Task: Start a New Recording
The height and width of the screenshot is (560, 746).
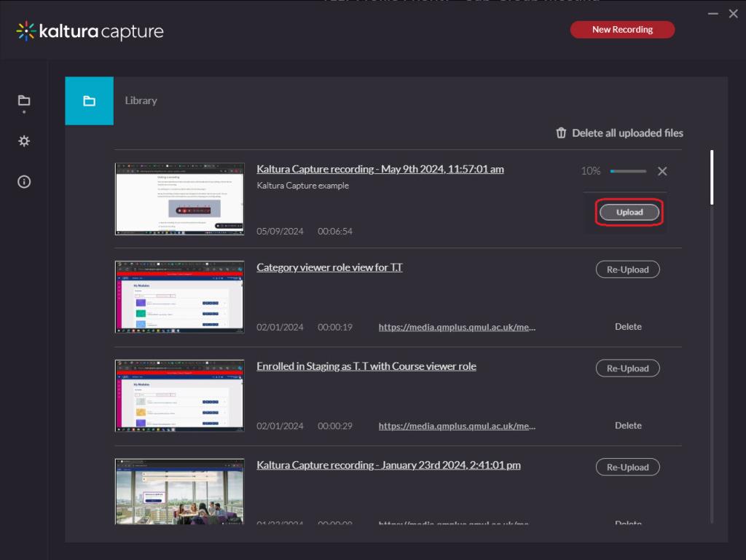Action: [622, 29]
